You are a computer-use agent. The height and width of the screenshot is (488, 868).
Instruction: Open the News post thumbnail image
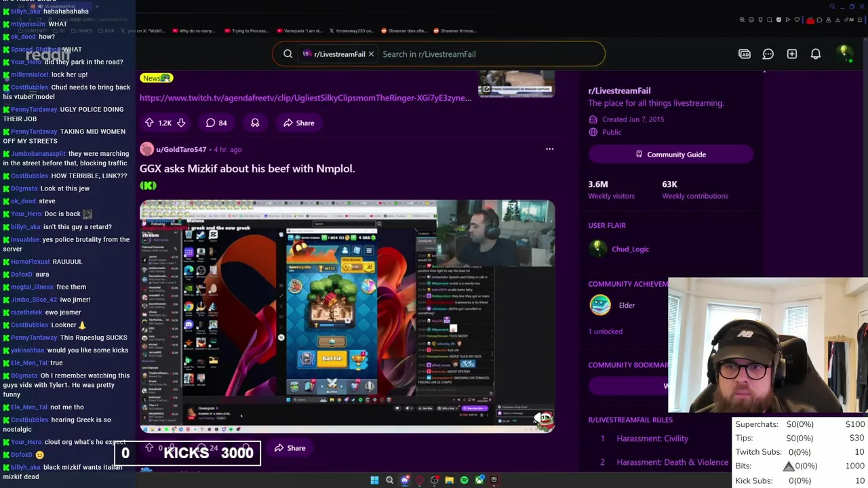516,83
